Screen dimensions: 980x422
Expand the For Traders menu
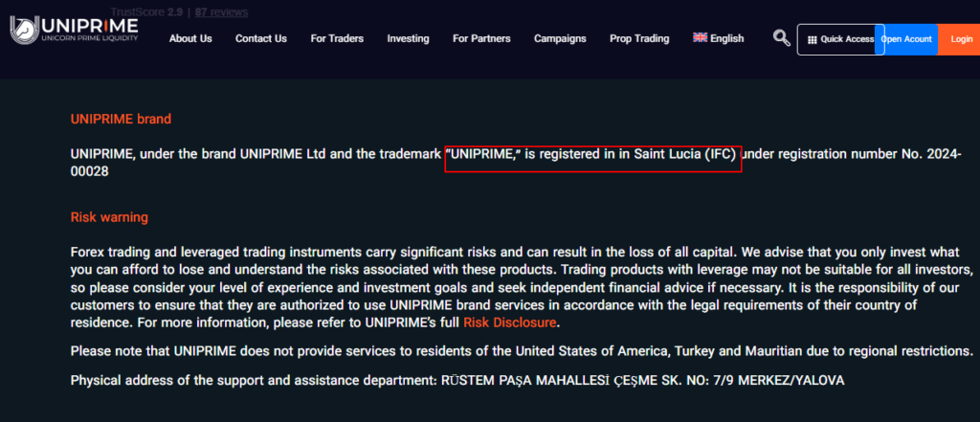[x=337, y=38]
